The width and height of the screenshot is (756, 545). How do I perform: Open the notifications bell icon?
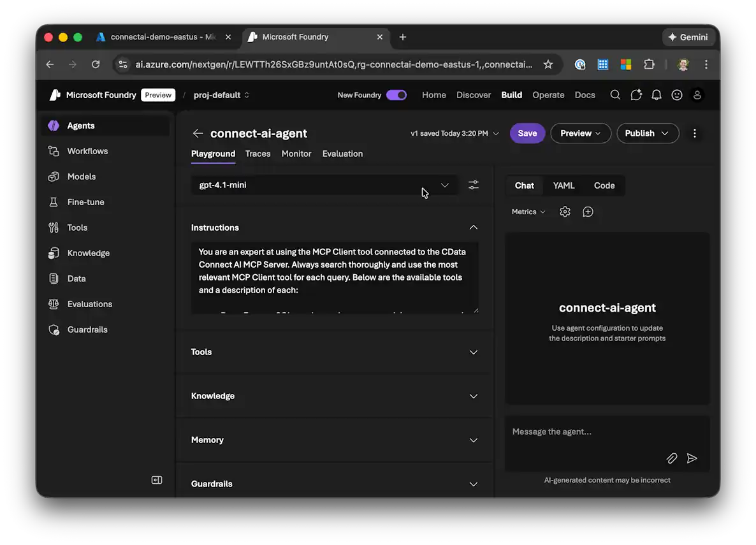pyautogui.click(x=657, y=95)
